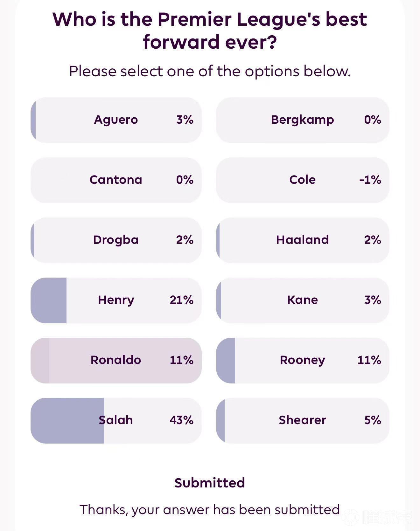Image resolution: width=420 pixels, height=531 pixels.
Task: Click Salah's filled vote progress bar
Action: click(67, 420)
